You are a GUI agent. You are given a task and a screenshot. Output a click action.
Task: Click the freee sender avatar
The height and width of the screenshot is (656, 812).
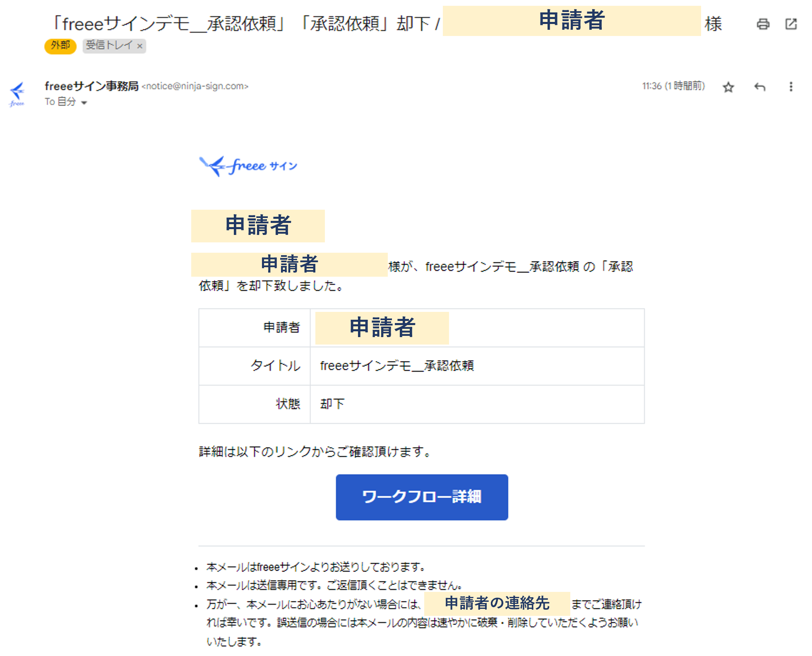pos(17,94)
